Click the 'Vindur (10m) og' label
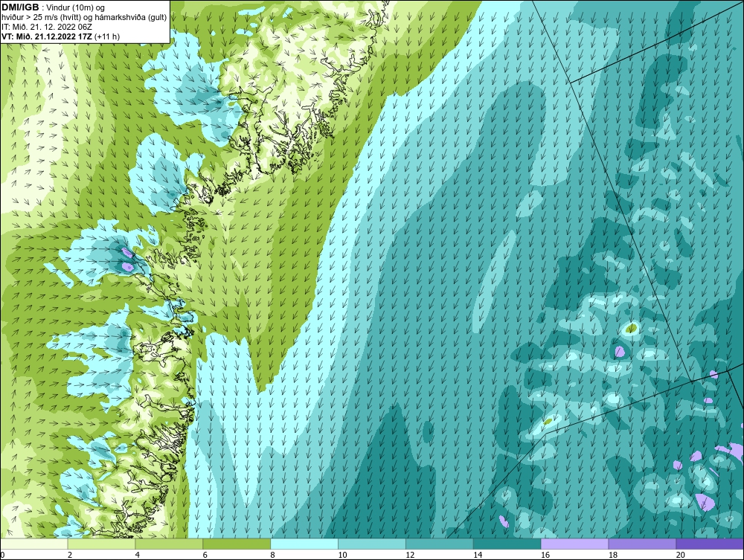The height and width of the screenshot is (560, 744). point(77,8)
